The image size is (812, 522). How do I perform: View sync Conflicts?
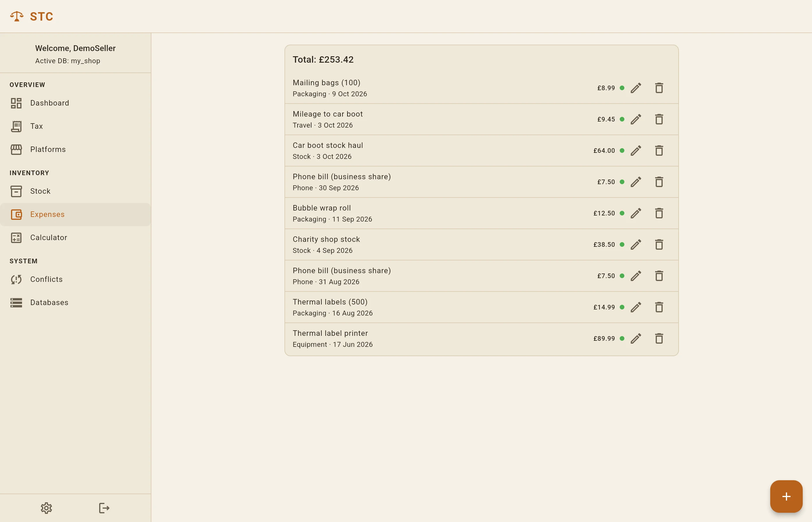click(75, 279)
